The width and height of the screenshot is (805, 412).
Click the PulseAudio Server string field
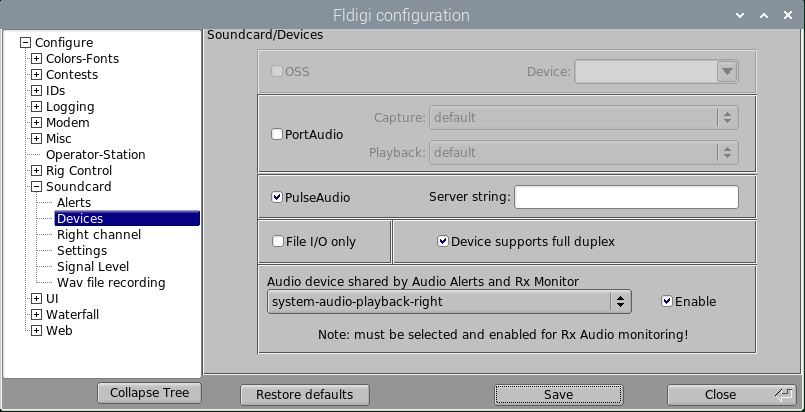[626, 197]
